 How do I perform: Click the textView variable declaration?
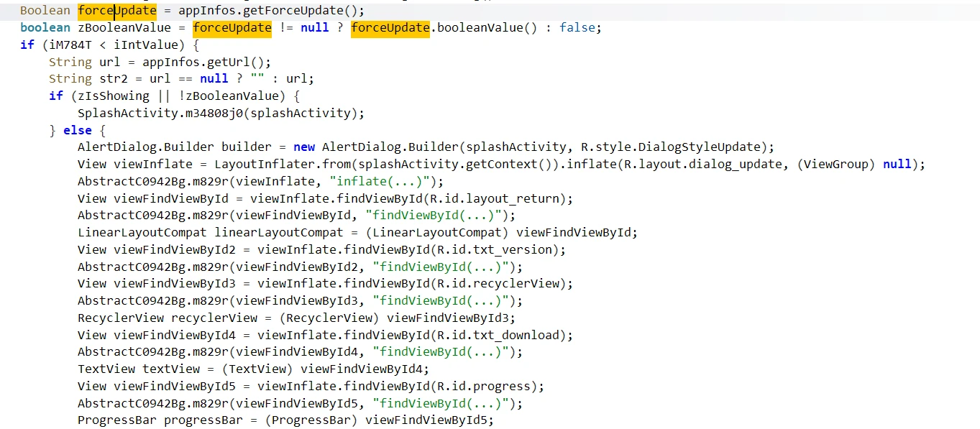171,369
